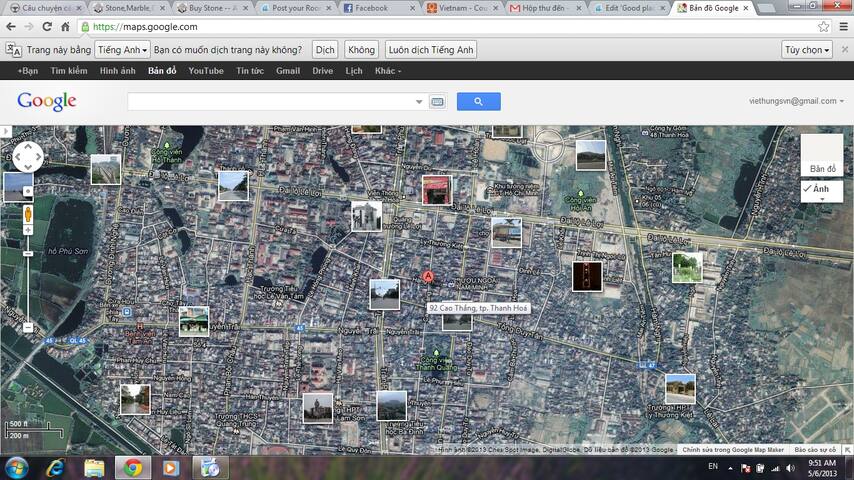Click Chỉnh sửa trong Google Map Maker link
The image size is (854, 480).
(x=733, y=449)
